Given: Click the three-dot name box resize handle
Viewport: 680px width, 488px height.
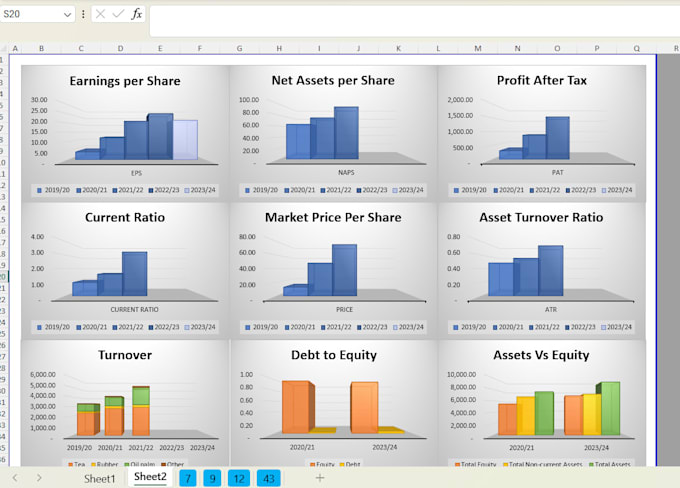Looking at the screenshot, I should click(x=83, y=14).
